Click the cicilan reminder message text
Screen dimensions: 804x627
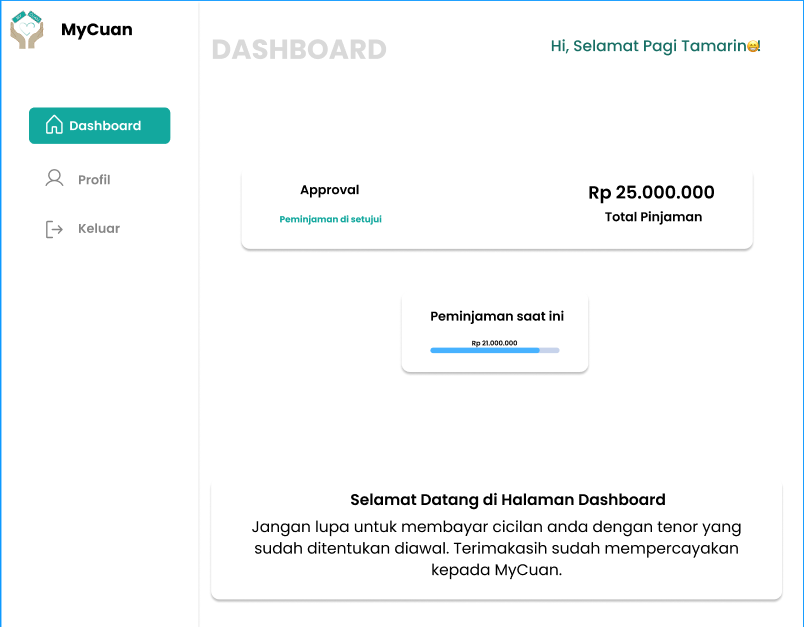[x=497, y=547]
